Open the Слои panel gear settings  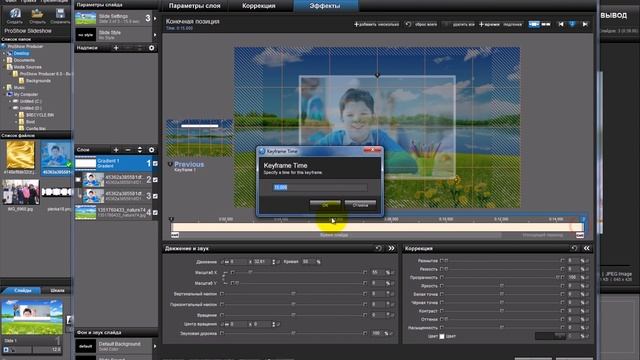[x=151, y=150]
